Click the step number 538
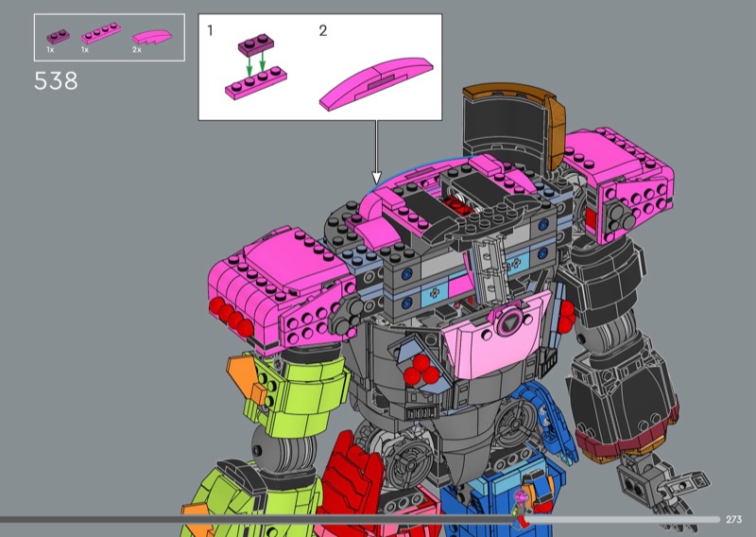 56,81
